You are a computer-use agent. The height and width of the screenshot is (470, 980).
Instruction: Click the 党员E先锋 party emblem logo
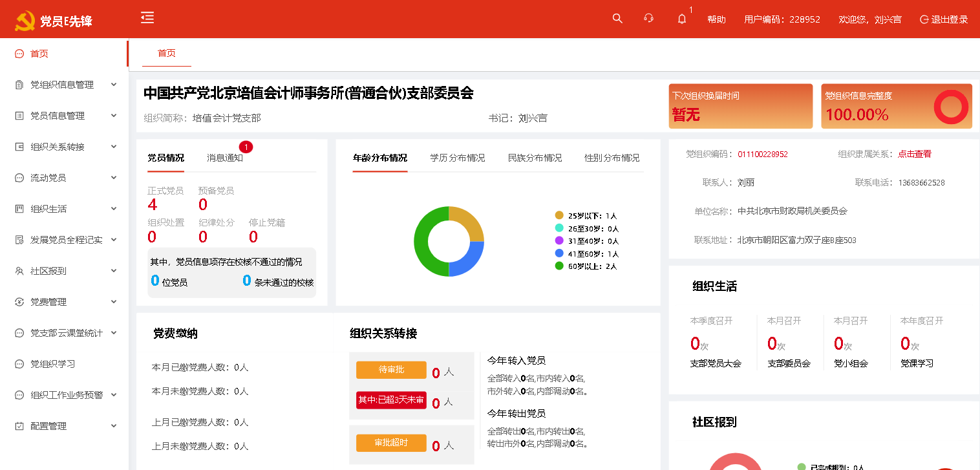25,21
